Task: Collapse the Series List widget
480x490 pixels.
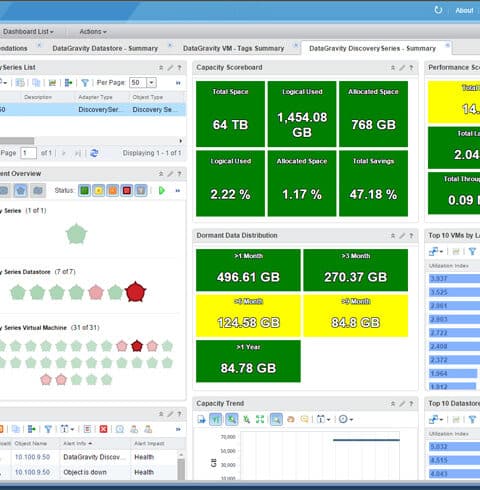Action: (x=161, y=68)
